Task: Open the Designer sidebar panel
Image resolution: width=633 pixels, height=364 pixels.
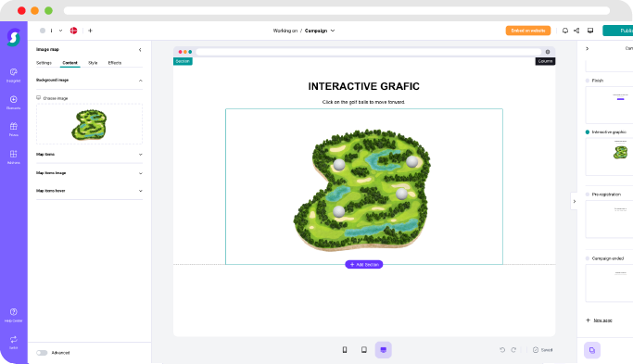Action: pos(13,75)
